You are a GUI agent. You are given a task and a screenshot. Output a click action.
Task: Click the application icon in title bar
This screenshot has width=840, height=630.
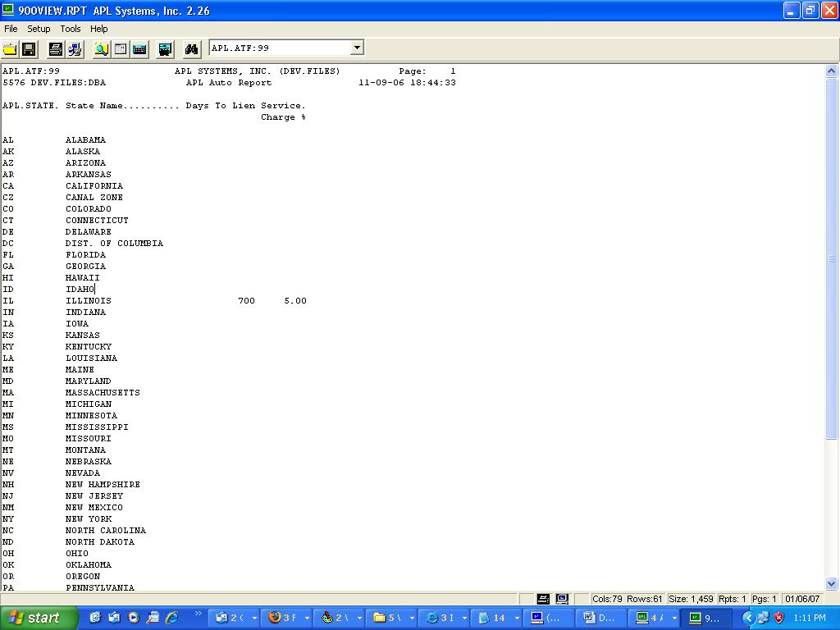point(7,10)
